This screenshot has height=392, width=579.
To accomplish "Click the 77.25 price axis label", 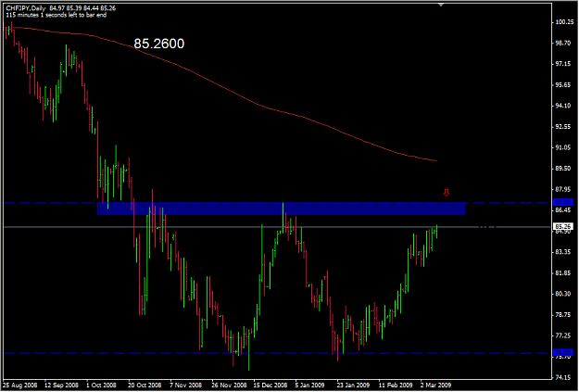I will point(563,335).
